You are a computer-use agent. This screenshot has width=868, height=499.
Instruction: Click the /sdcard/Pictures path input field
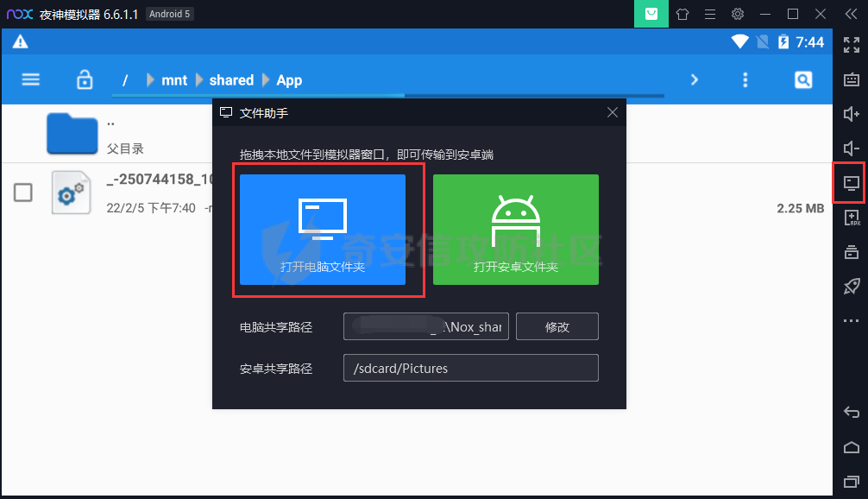[x=470, y=368]
